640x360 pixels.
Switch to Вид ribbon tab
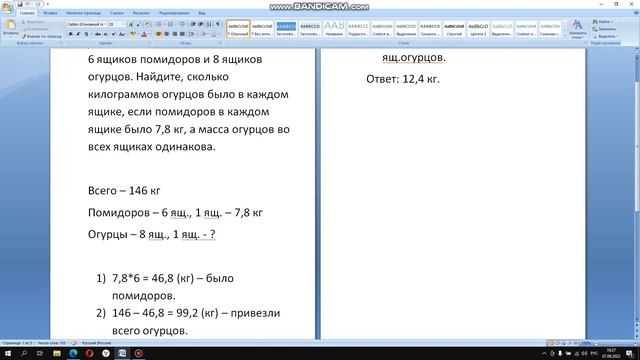(202, 13)
